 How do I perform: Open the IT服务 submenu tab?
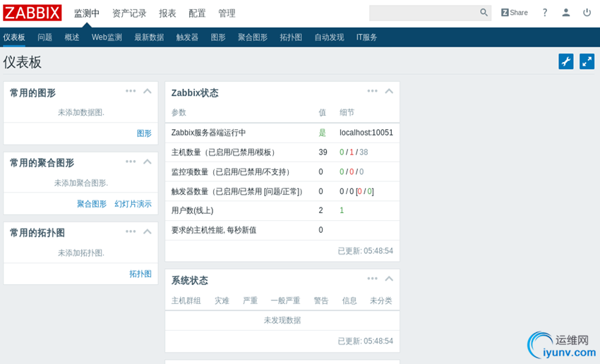pos(366,37)
